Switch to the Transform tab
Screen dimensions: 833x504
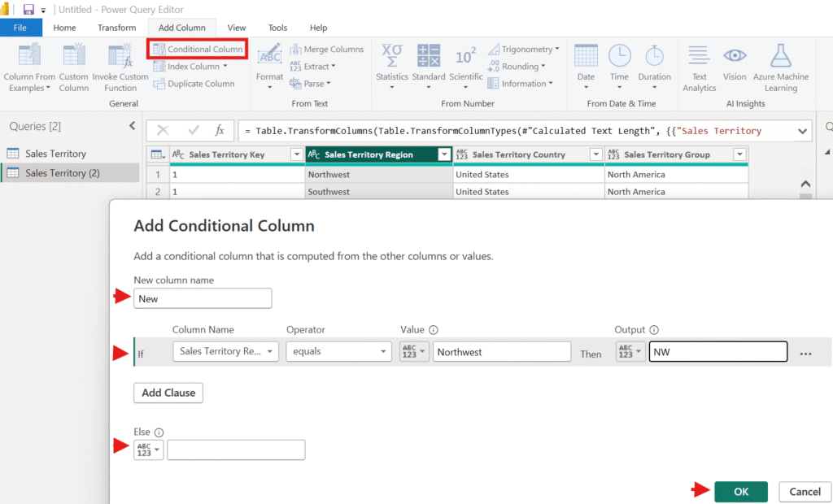coord(117,28)
